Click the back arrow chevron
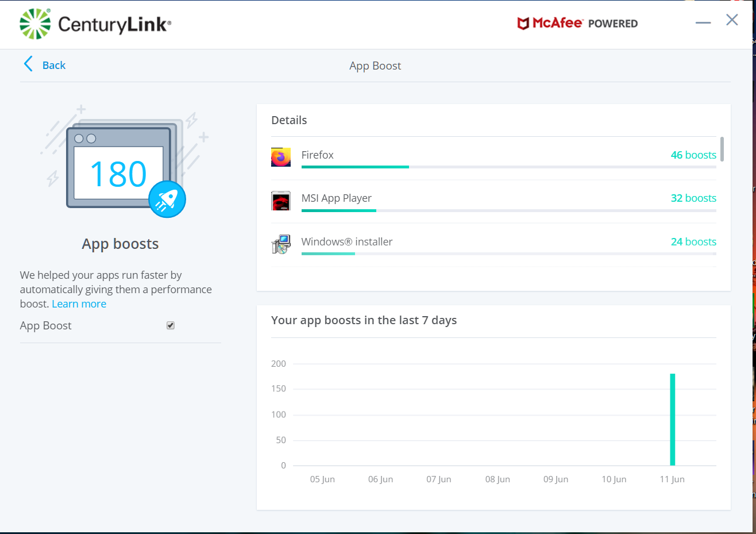Image resolution: width=756 pixels, height=534 pixels. coord(28,64)
